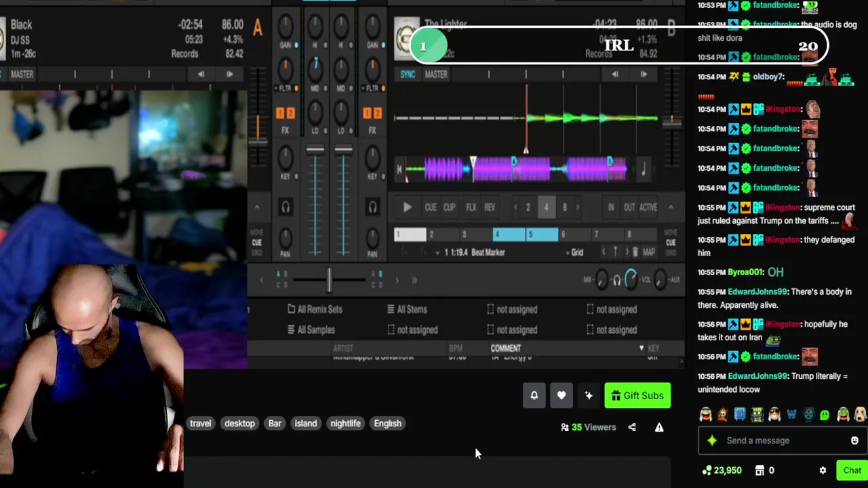
Task: Report the stream via warning triangle icon
Action: [659, 427]
